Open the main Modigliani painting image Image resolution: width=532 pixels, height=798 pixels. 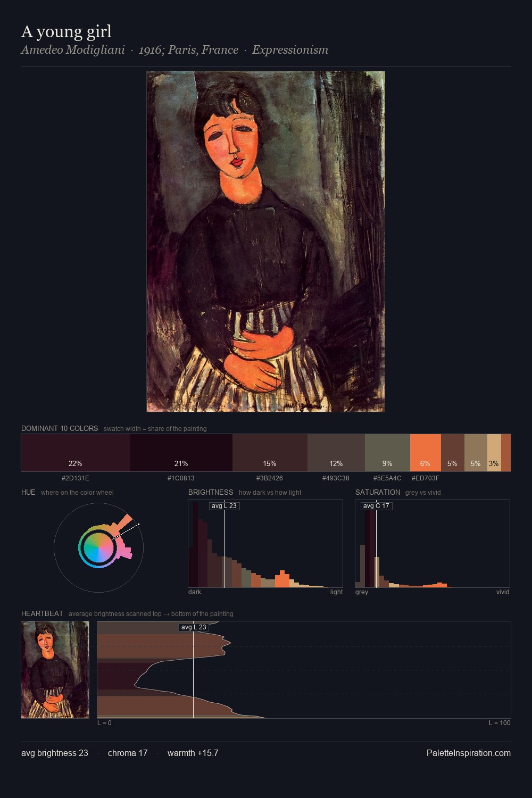[265, 242]
